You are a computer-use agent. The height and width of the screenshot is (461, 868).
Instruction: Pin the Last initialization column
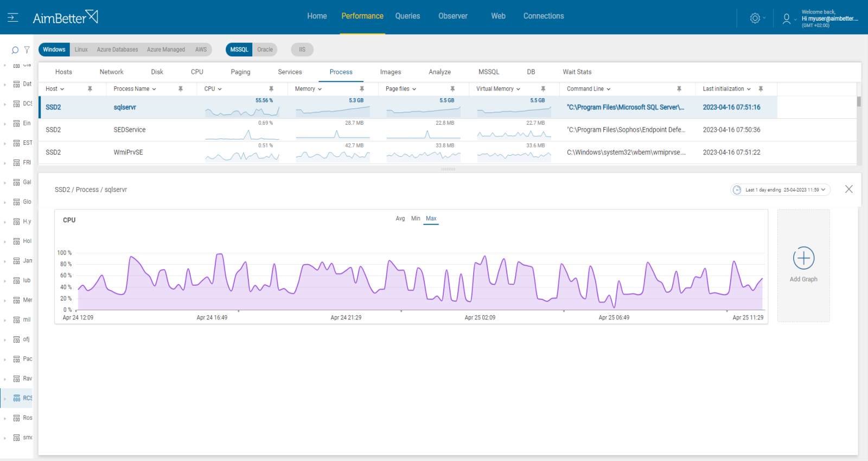(761, 89)
